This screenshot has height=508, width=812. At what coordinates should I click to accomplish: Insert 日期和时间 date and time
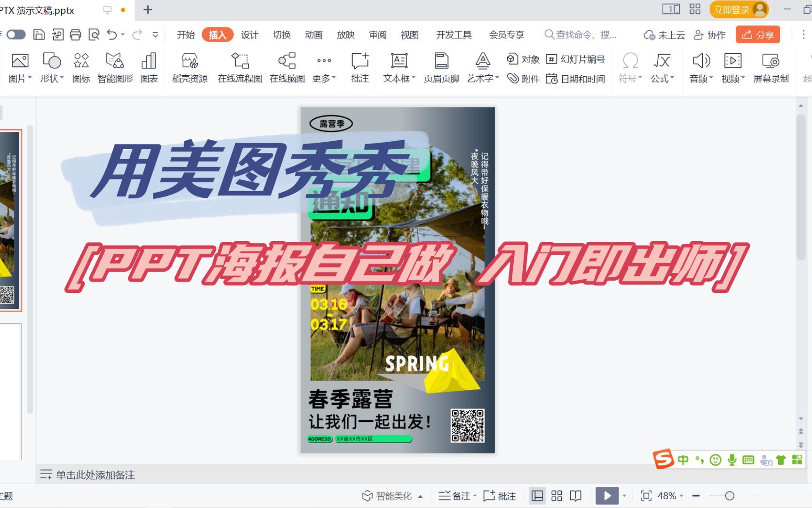[575, 79]
